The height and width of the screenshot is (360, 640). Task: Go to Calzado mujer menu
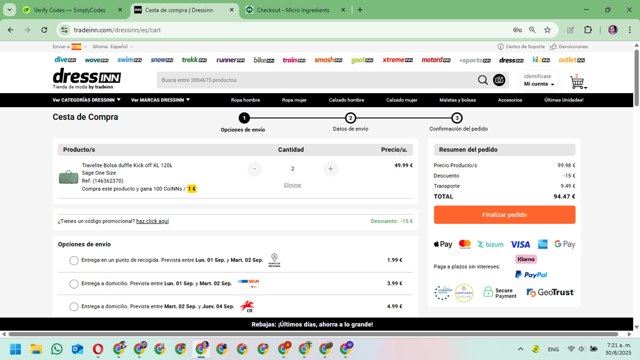[401, 100]
